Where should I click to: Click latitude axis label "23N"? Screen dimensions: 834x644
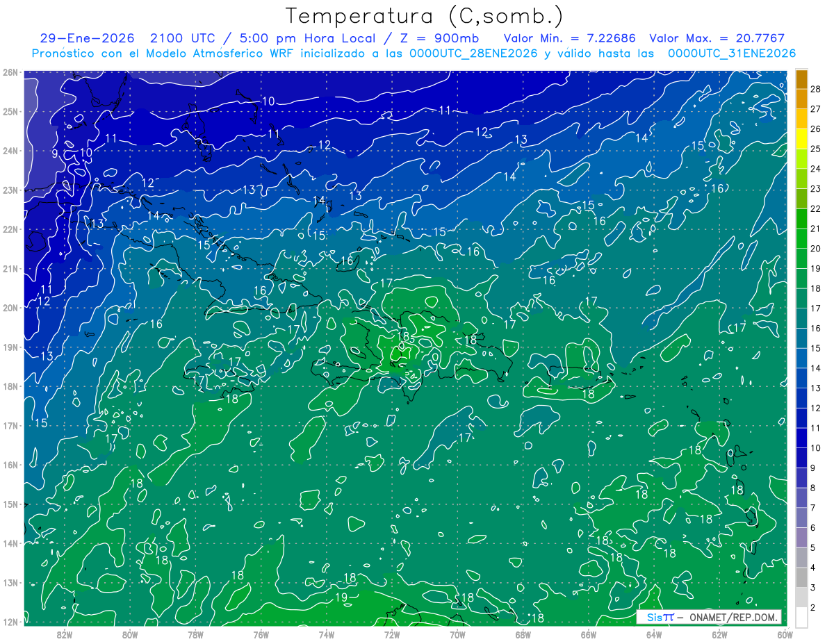10,190
